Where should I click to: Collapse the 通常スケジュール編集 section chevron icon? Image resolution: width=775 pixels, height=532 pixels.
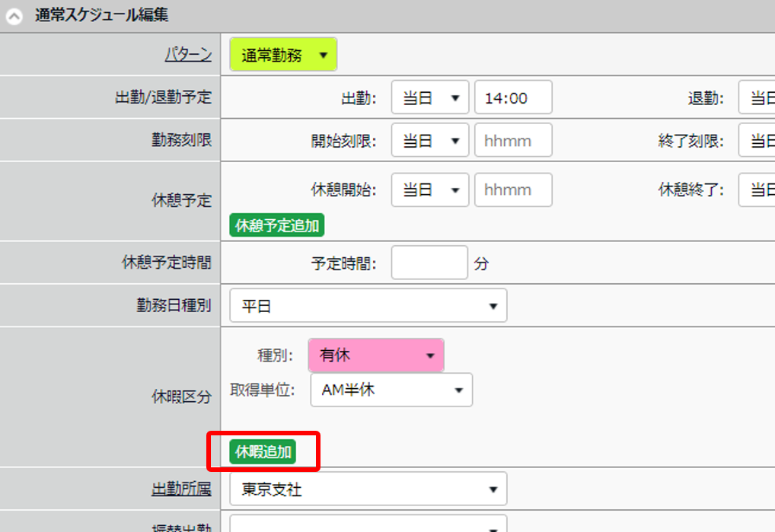(14, 16)
